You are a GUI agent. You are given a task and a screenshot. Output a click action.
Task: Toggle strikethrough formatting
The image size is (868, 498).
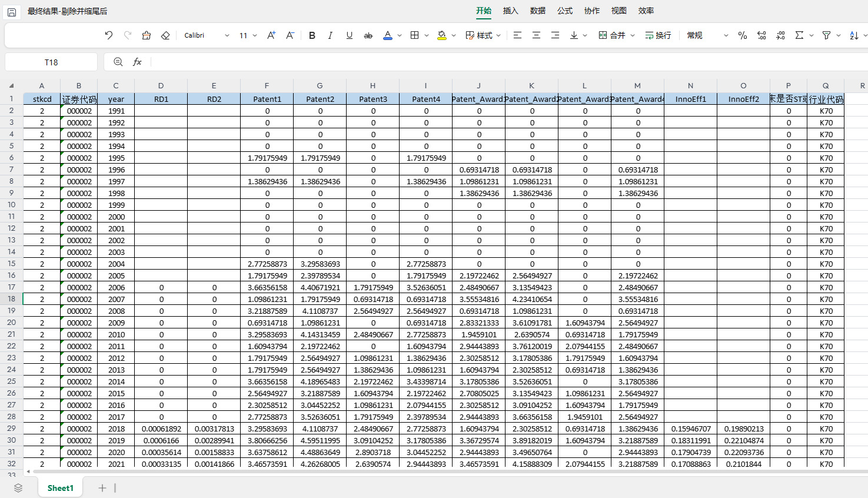tap(368, 35)
